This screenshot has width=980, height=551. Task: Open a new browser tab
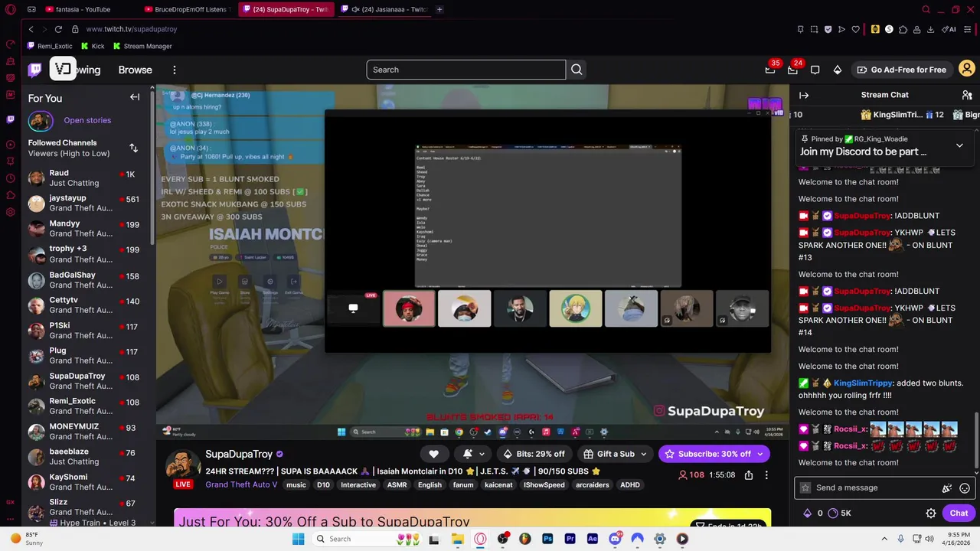[x=439, y=9]
